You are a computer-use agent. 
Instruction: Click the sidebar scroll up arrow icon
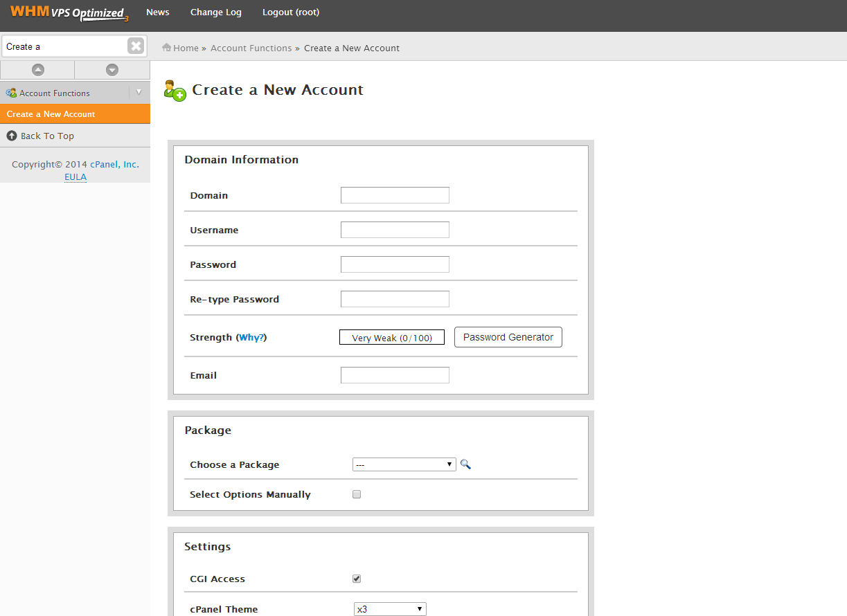37,70
